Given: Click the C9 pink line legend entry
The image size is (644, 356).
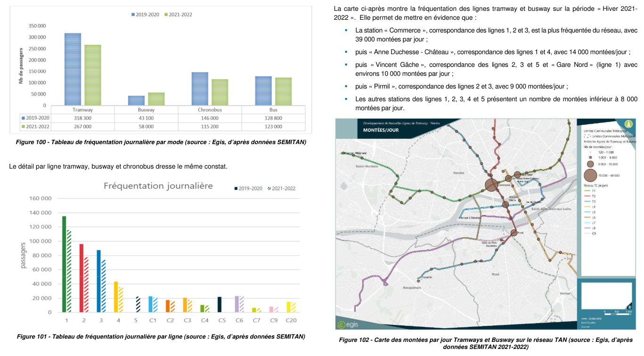Looking at the screenshot, I should point(589,233).
